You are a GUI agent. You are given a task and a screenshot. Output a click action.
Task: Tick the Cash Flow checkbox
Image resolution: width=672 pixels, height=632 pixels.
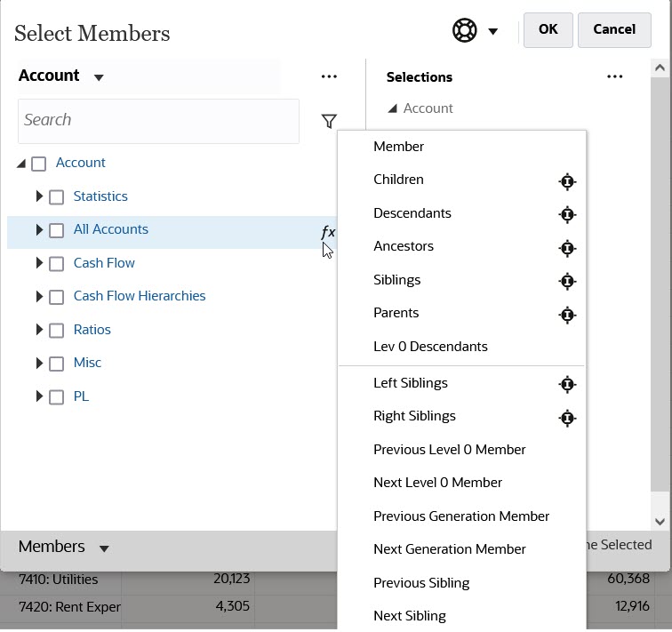point(57,263)
